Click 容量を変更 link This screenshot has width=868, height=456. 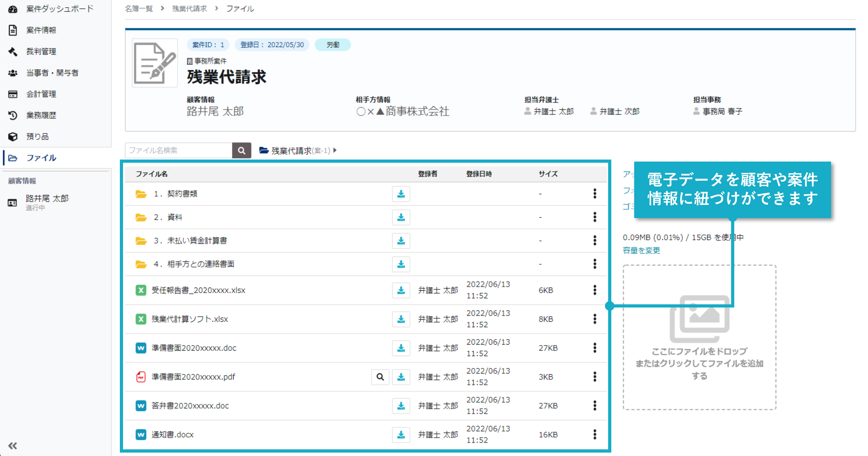pos(641,250)
